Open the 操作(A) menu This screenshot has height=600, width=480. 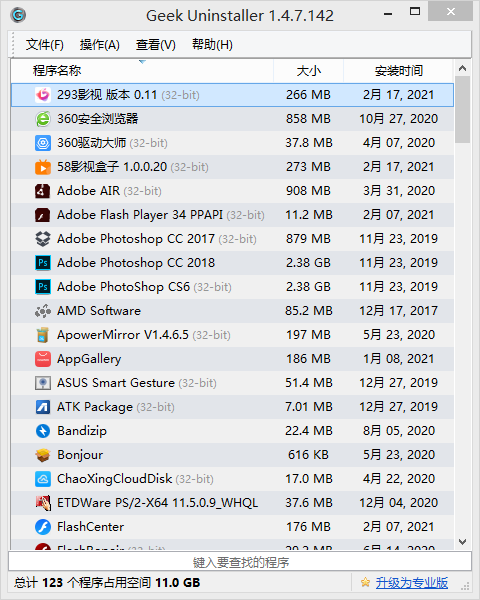tap(100, 45)
